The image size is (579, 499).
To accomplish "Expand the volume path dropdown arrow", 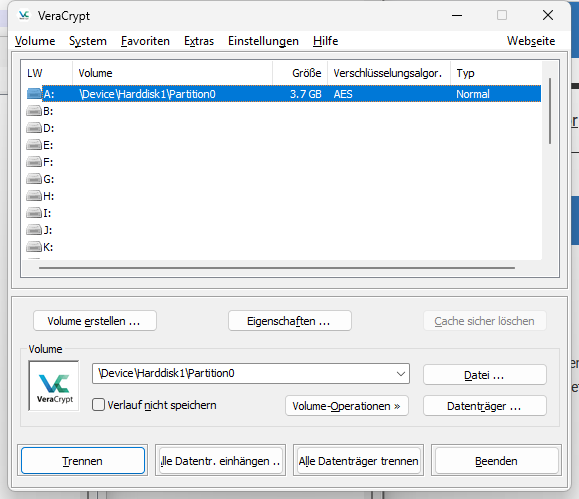I will 401,373.
